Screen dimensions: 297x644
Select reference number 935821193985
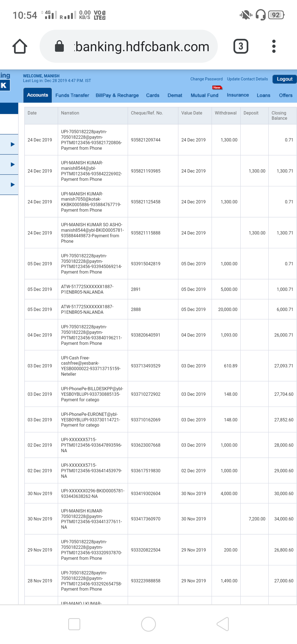pos(146,171)
